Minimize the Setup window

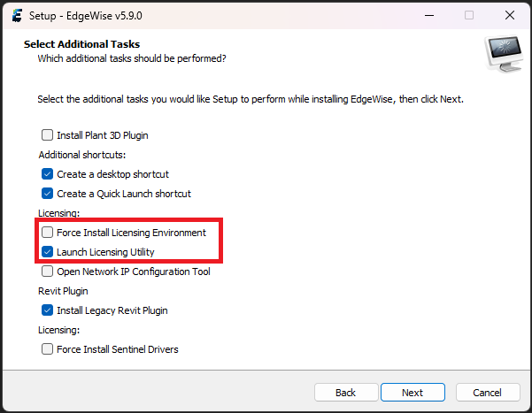427,15
